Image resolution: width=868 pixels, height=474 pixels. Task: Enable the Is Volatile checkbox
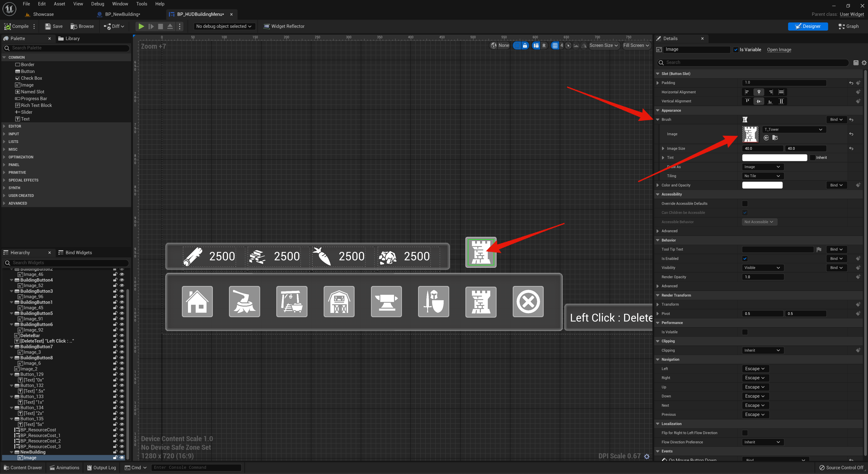coord(745,332)
